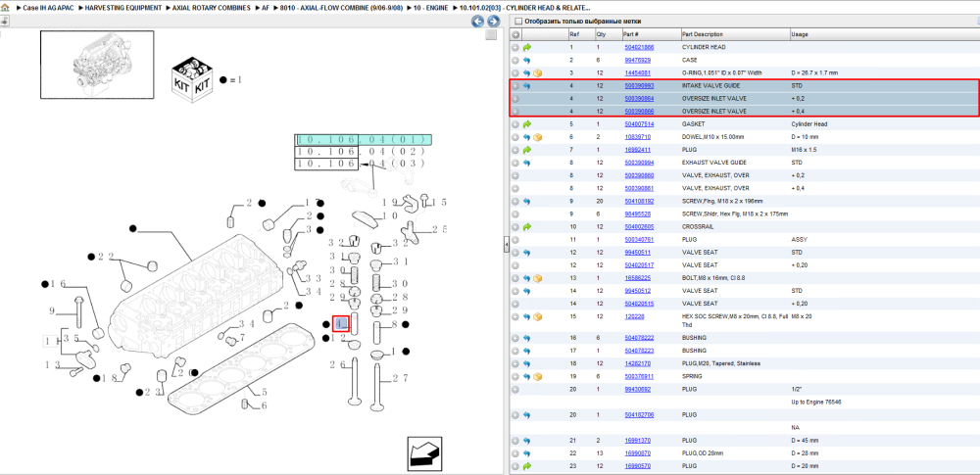Image resolution: width=980 pixels, height=475 pixels.
Task: Select highlighted reference 10.106.04(01)
Action: coord(364,140)
